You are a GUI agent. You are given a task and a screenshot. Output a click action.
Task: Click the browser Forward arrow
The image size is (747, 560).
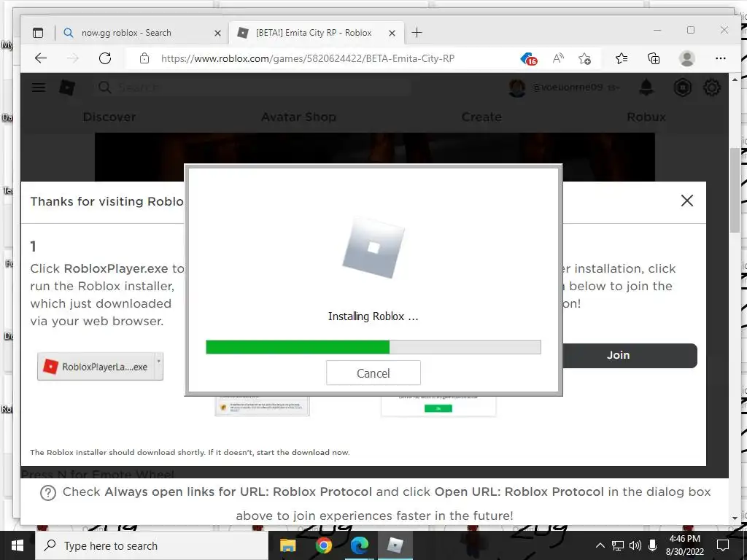tap(72, 58)
